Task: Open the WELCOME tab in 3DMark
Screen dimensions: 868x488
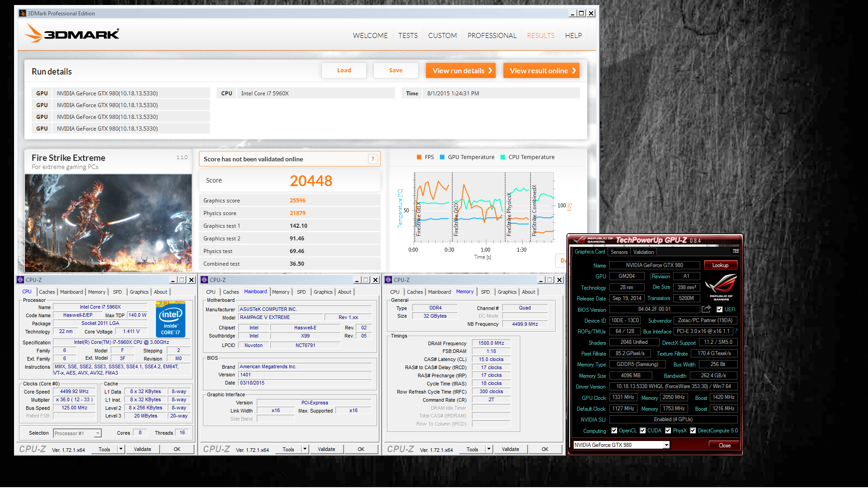Action: (370, 35)
